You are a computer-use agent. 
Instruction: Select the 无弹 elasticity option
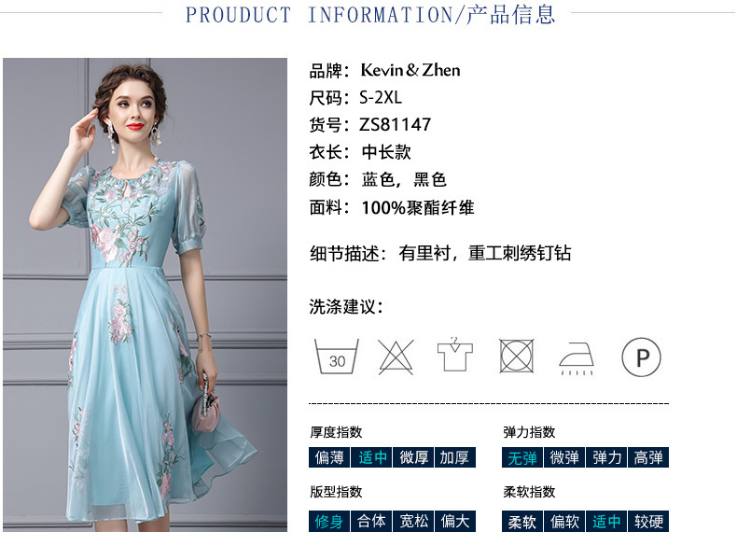(x=522, y=457)
